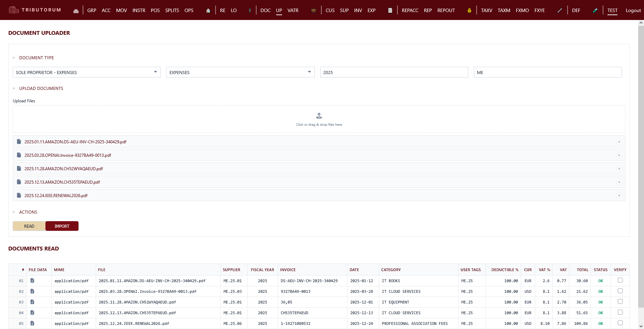Open file data icon for row 02
The height and width of the screenshot is (329, 644).
tap(32, 291)
